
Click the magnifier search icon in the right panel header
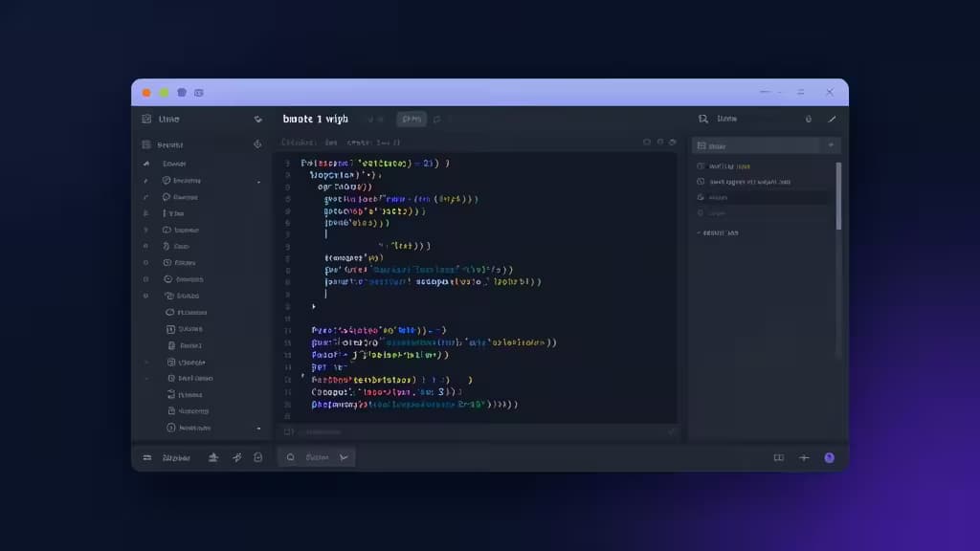[x=703, y=119]
